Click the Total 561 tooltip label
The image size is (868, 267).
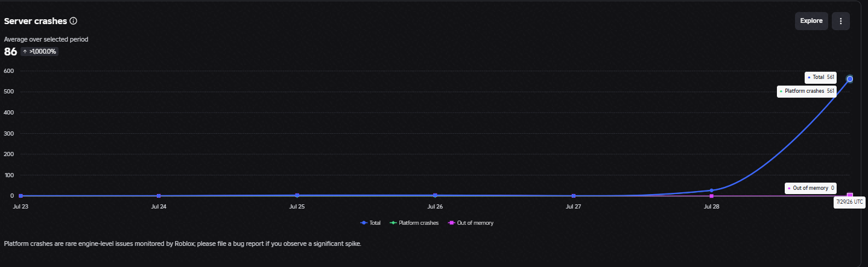click(x=821, y=77)
